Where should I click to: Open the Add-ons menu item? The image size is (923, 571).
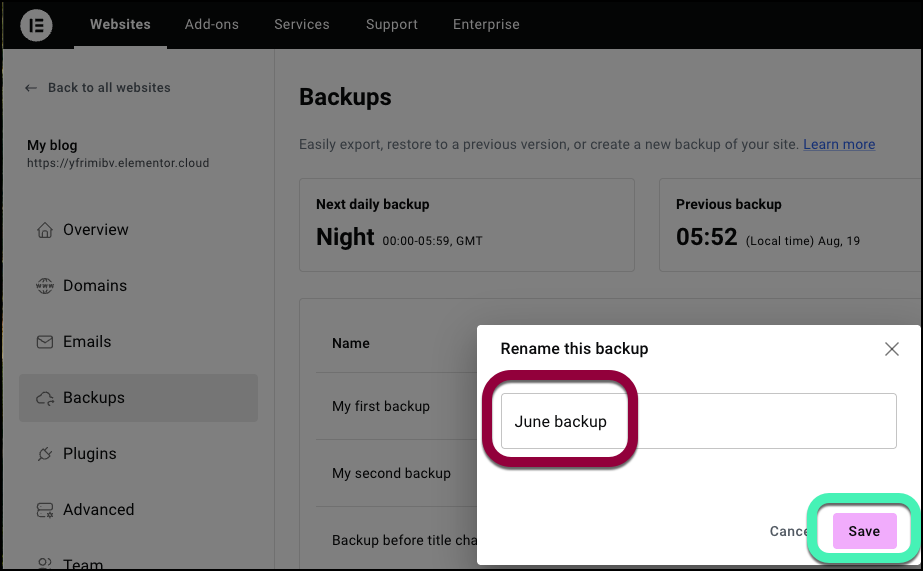pyautogui.click(x=212, y=24)
